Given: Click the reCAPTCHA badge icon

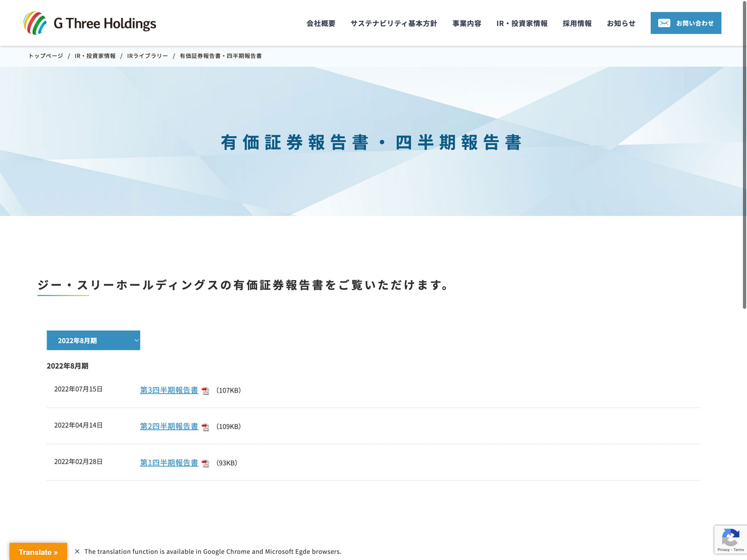Looking at the screenshot, I should (x=730, y=538).
